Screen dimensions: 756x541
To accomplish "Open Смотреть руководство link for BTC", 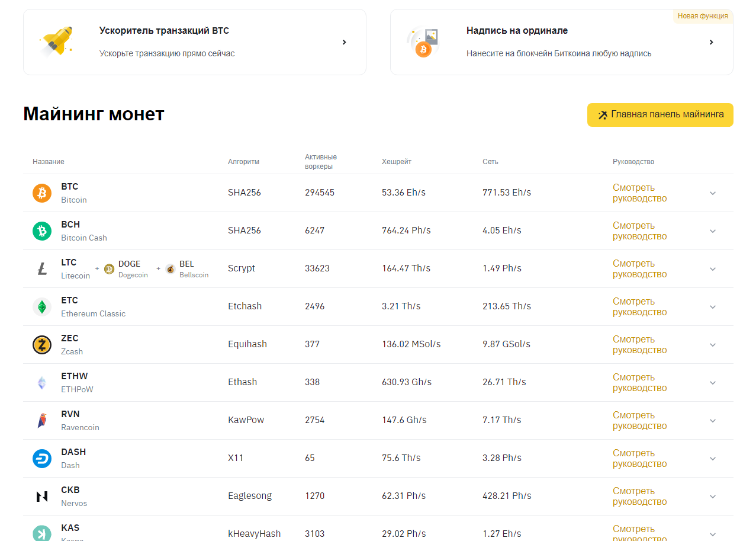I will click(640, 193).
